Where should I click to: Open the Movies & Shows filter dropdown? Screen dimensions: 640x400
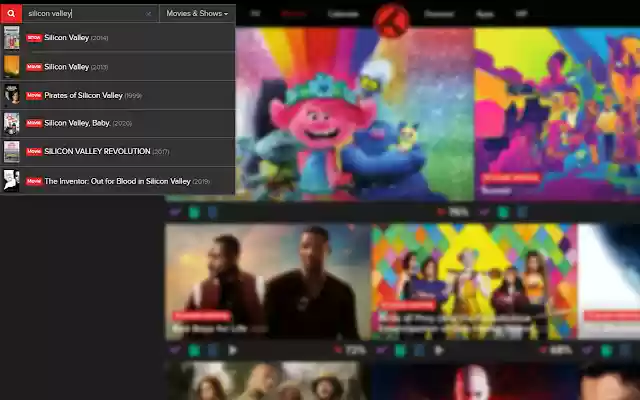197,13
